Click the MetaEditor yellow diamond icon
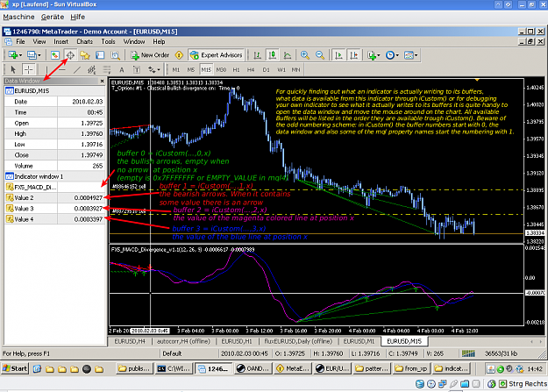 tap(179, 55)
